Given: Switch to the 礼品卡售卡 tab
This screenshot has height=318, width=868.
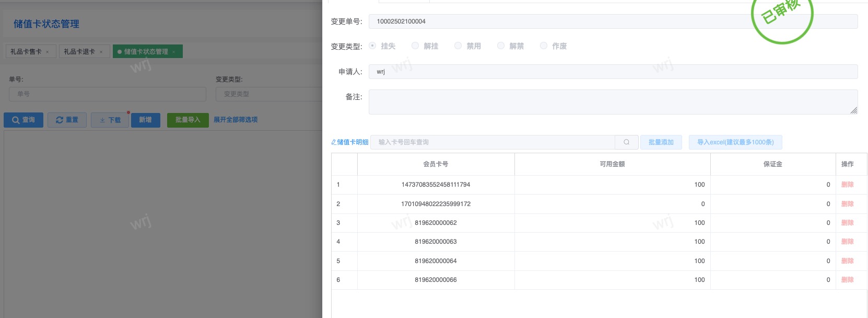Looking at the screenshot, I should pos(26,52).
